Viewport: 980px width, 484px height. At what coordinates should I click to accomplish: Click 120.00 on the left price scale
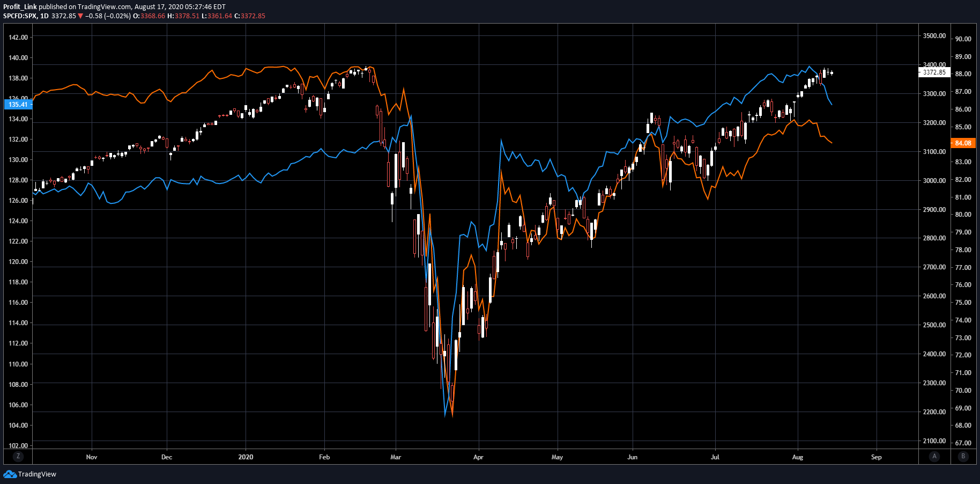tap(18, 262)
